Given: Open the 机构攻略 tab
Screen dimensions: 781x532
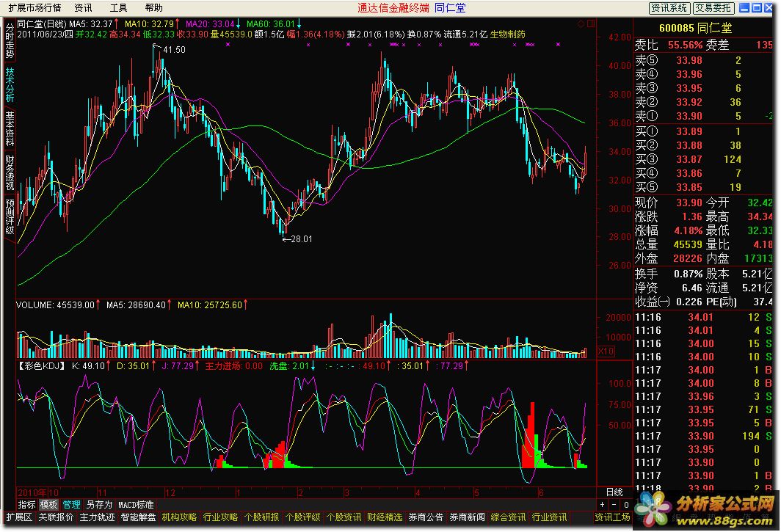Looking at the screenshot, I should click(x=179, y=517).
